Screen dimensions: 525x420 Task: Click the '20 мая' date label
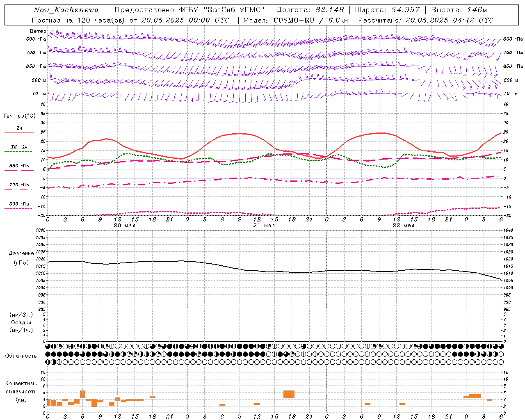pos(124,226)
